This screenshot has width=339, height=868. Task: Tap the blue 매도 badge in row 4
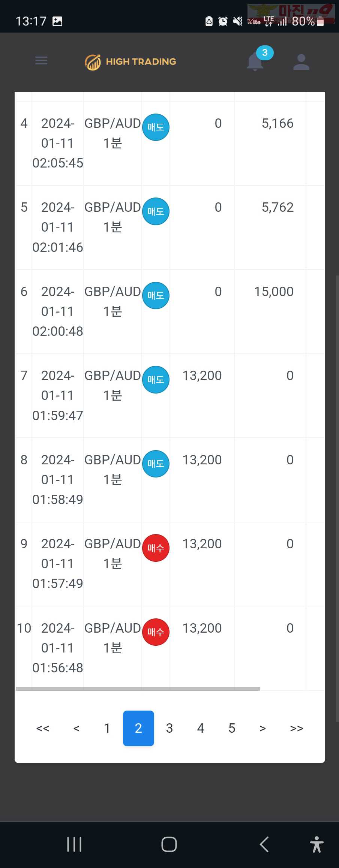(156, 127)
